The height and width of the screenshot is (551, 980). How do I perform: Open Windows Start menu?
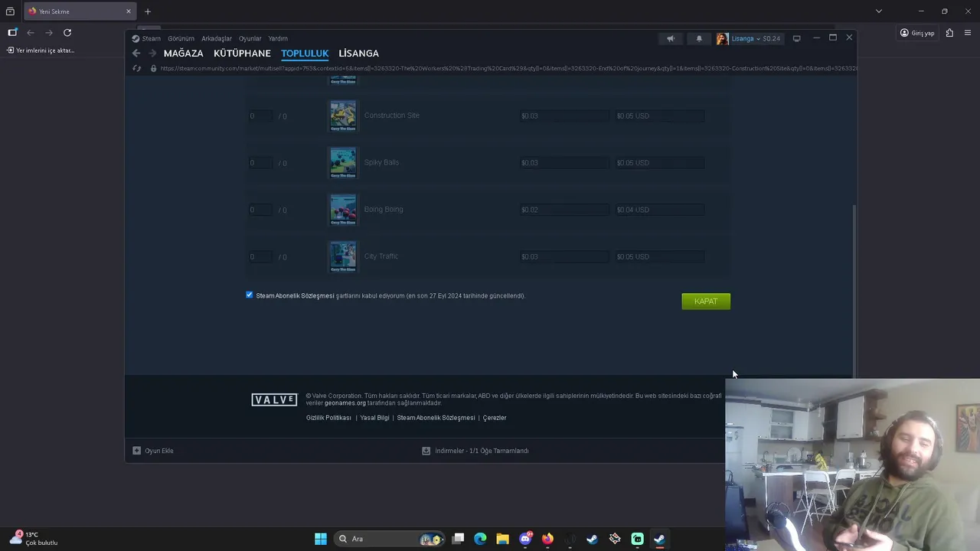(321, 539)
